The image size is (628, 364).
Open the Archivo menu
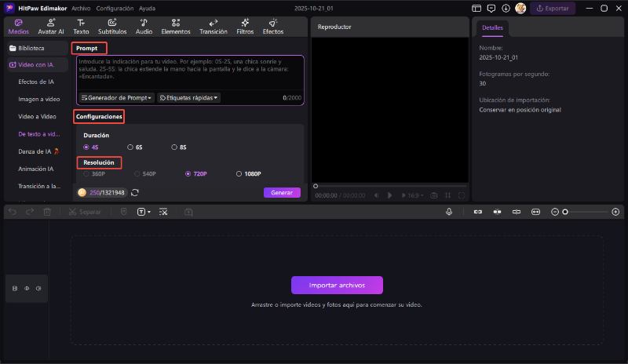[x=80, y=8]
